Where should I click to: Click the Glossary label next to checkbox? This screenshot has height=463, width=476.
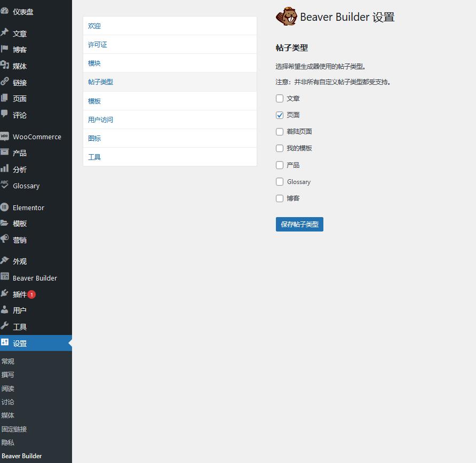(x=299, y=182)
